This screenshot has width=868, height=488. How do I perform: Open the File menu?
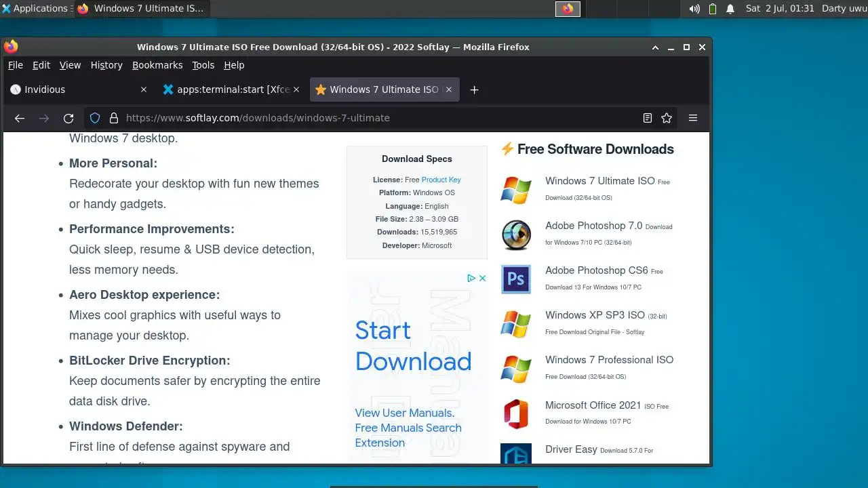pyautogui.click(x=16, y=65)
